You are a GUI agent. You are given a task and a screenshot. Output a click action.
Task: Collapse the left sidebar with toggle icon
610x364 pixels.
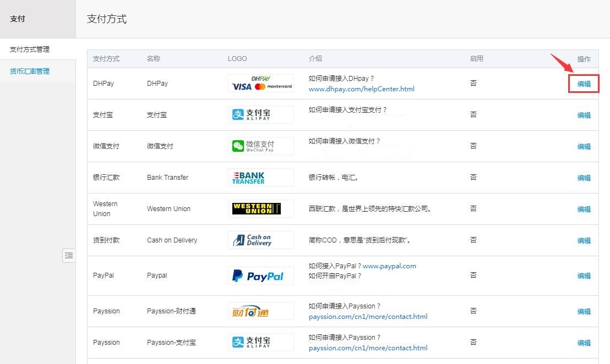69,256
